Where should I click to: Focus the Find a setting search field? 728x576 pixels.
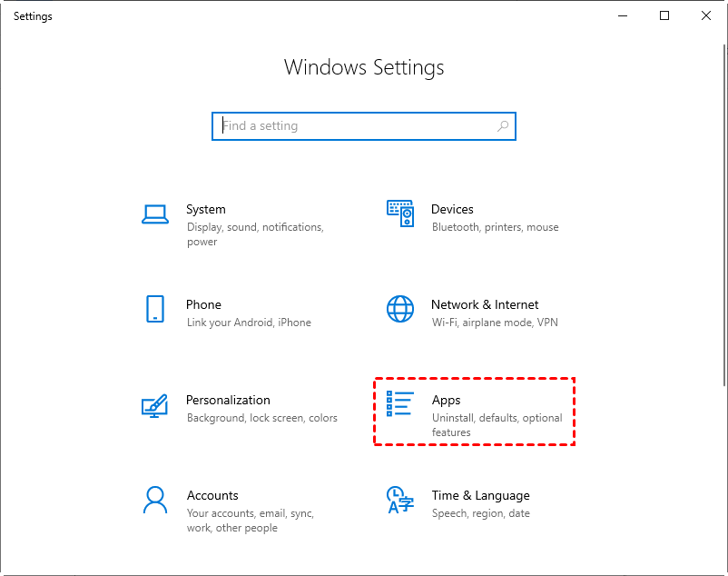[354, 126]
